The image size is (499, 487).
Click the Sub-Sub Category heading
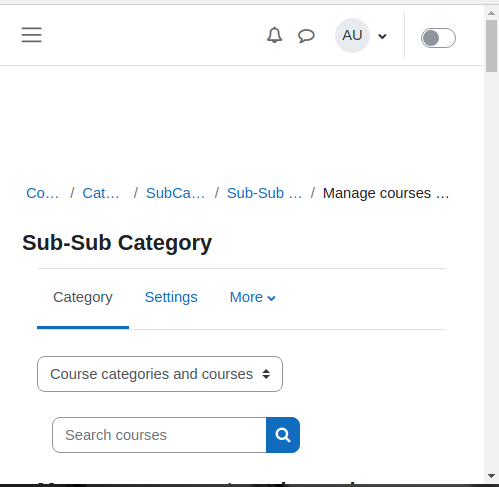click(x=117, y=243)
